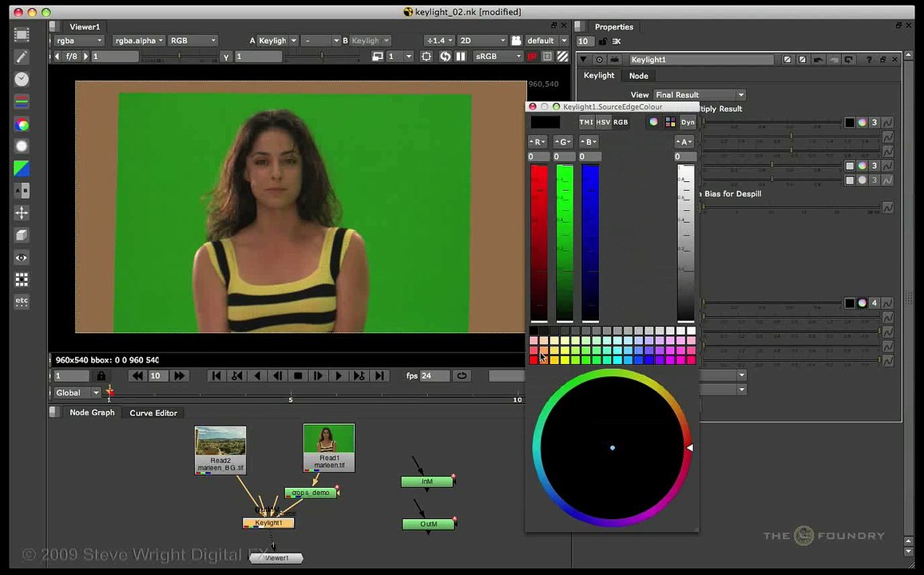Go to the first frame button

[216, 376]
